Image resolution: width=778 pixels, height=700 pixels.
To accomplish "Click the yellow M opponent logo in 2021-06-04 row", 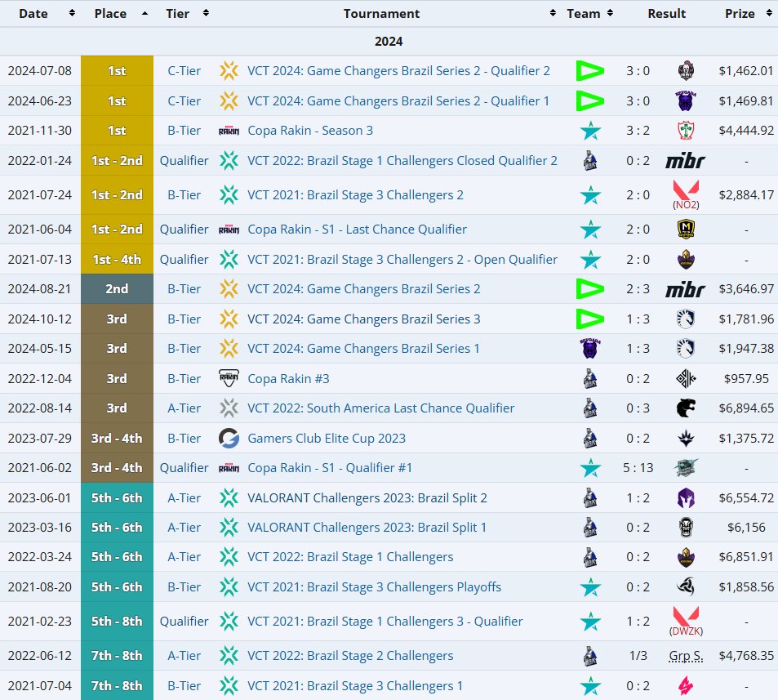I will coord(686,230).
